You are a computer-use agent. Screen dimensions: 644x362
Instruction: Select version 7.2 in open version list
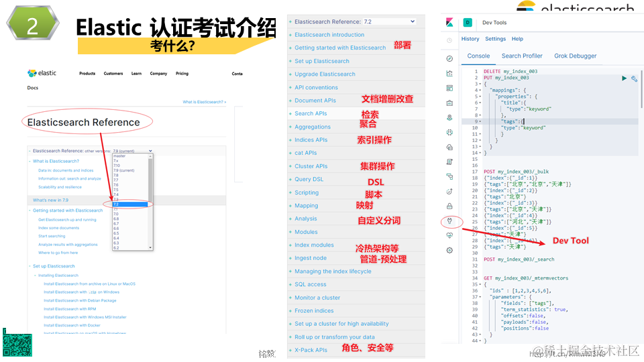[130, 204]
